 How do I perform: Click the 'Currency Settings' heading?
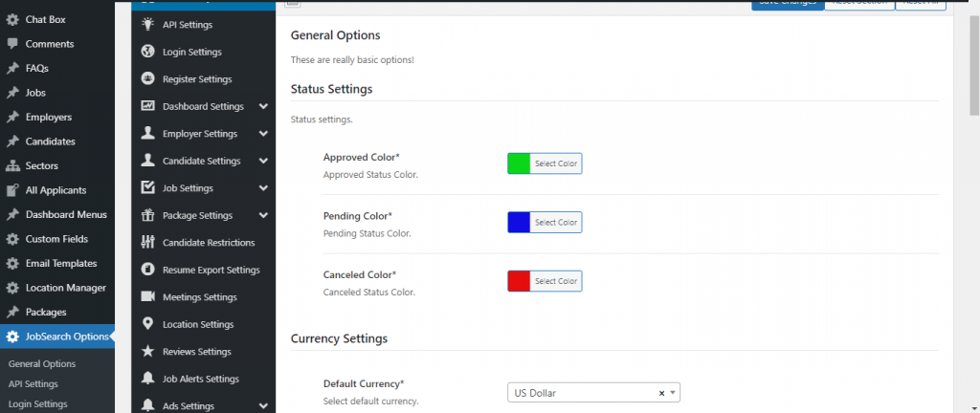click(x=339, y=338)
